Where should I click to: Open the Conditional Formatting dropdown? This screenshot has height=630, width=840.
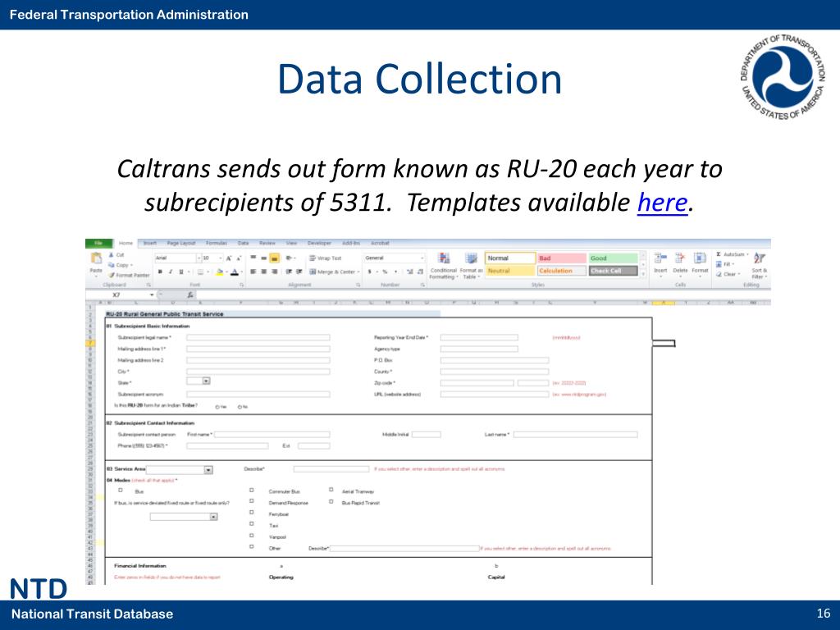444,265
